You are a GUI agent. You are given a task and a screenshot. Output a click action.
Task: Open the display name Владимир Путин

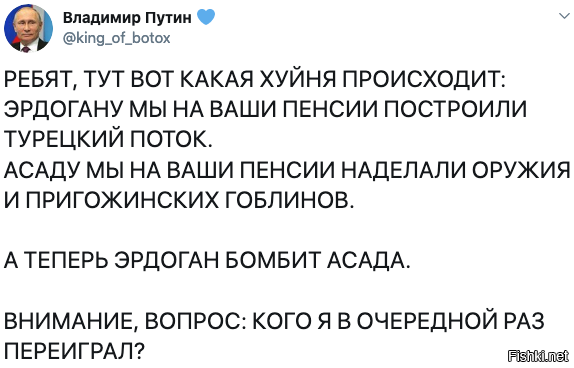tap(127, 17)
